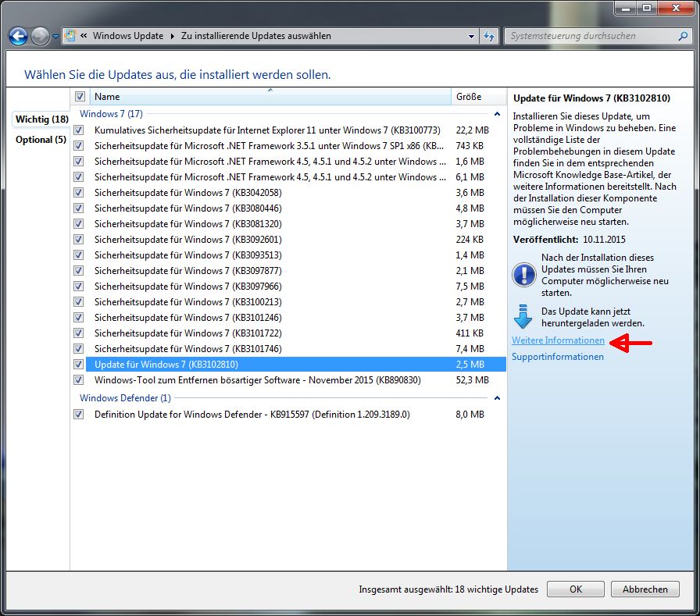Uncheck the KB3080446 security update checkbox

79,208
